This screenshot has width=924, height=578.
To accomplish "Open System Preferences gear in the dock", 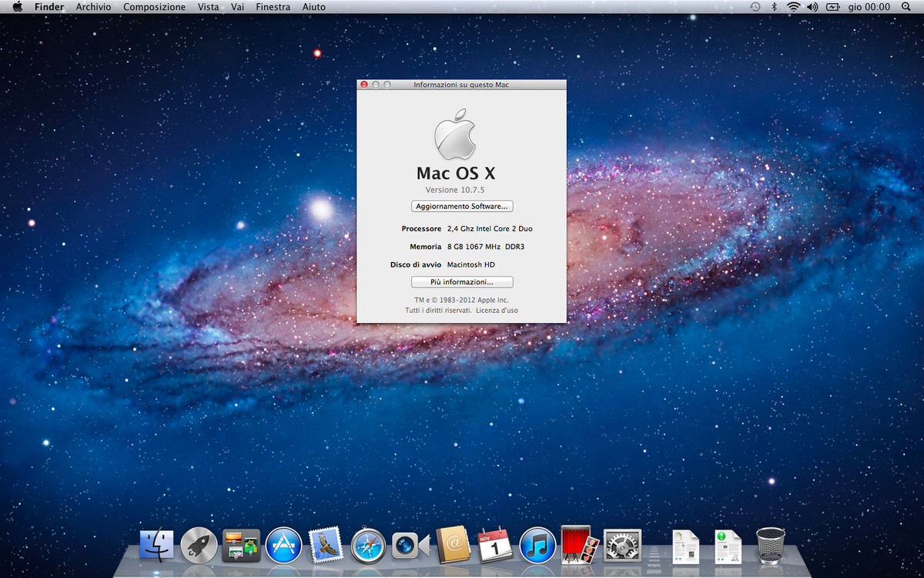I will (622, 545).
